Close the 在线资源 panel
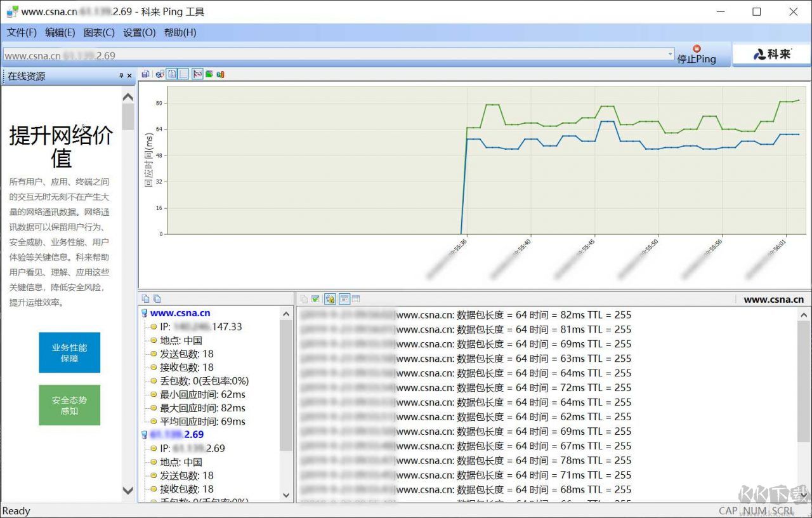Viewport: 812px width, 518px height. coord(130,76)
